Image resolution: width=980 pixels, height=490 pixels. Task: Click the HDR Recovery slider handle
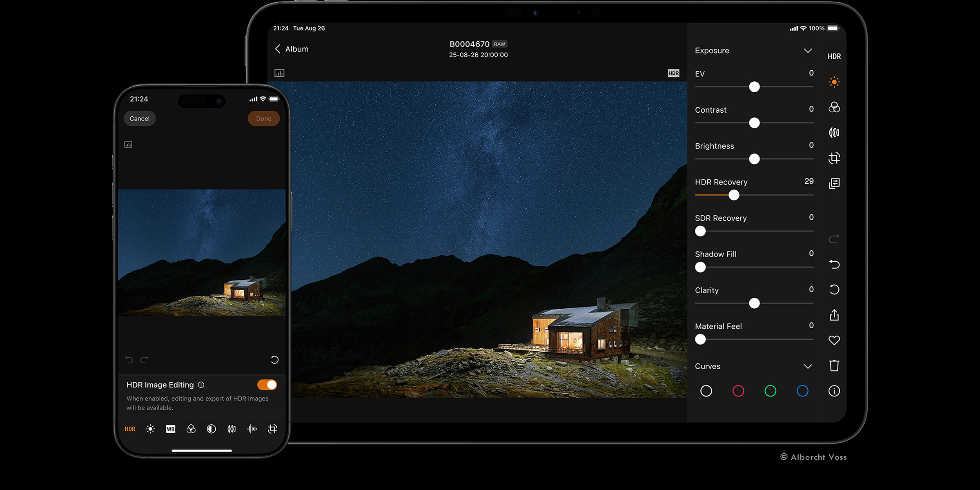734,195
